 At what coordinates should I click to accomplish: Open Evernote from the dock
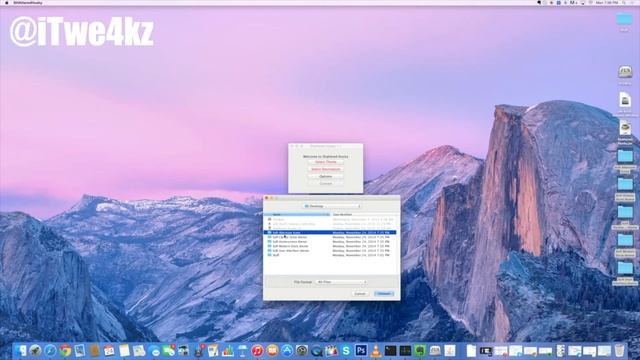click(420, 350)
